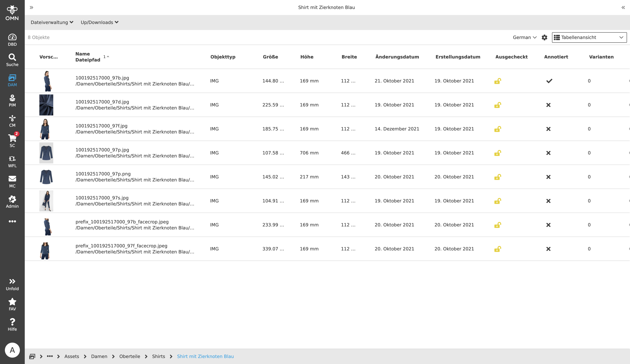Toggle checkout lock for 100192517000_97p.png
This screenshot has height=364, width=630.
tap(497, 177)
